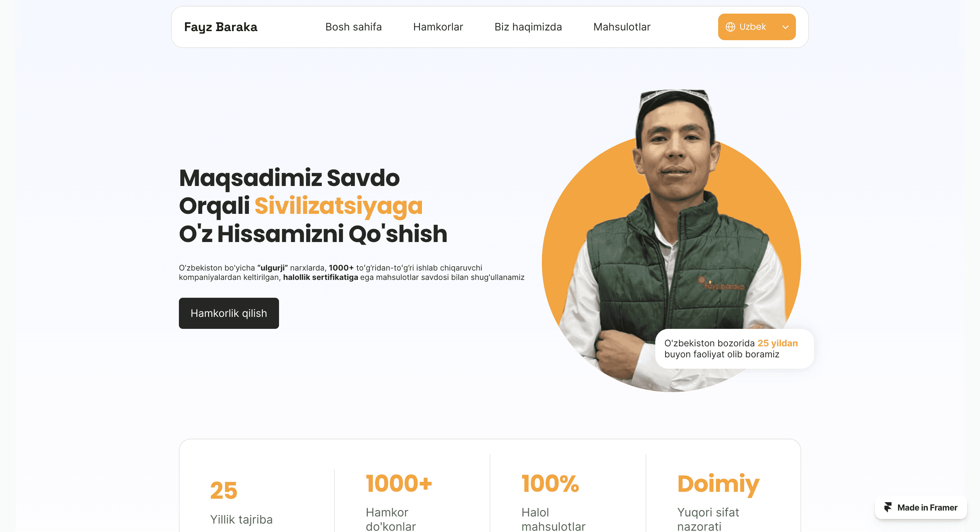The image size is (980, 532).
Task: Click the ulgurji description paragraph
Action: pyautogui.click(x=352, y=272)
